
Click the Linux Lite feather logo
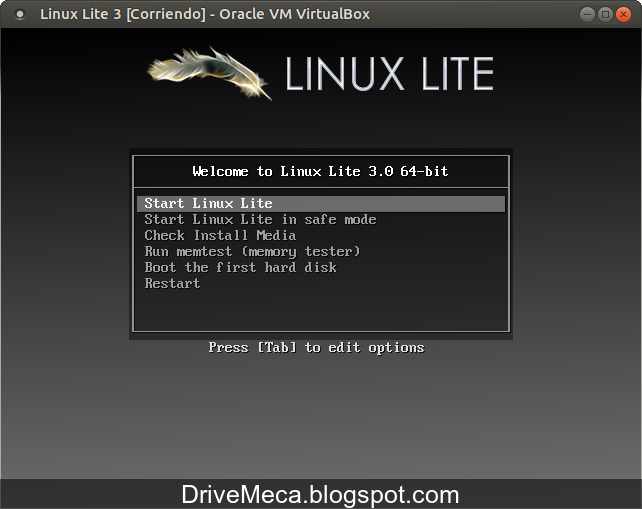click(210, 72)
